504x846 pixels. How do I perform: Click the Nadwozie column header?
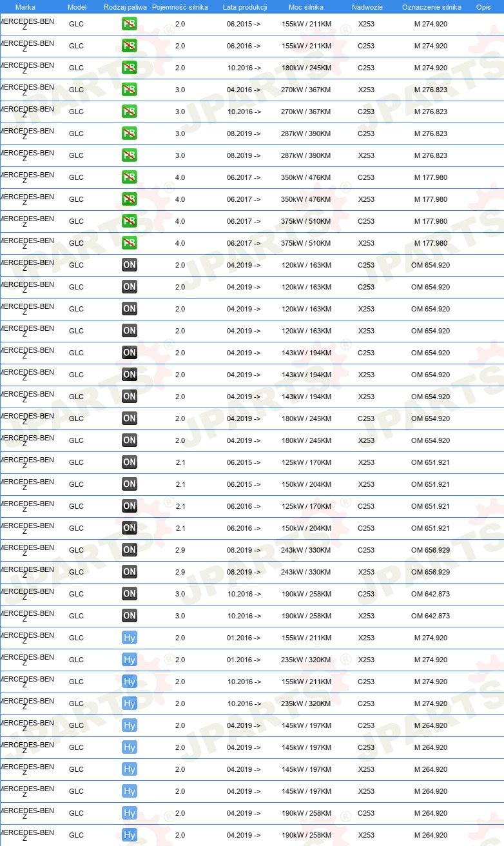pos(366,7)
